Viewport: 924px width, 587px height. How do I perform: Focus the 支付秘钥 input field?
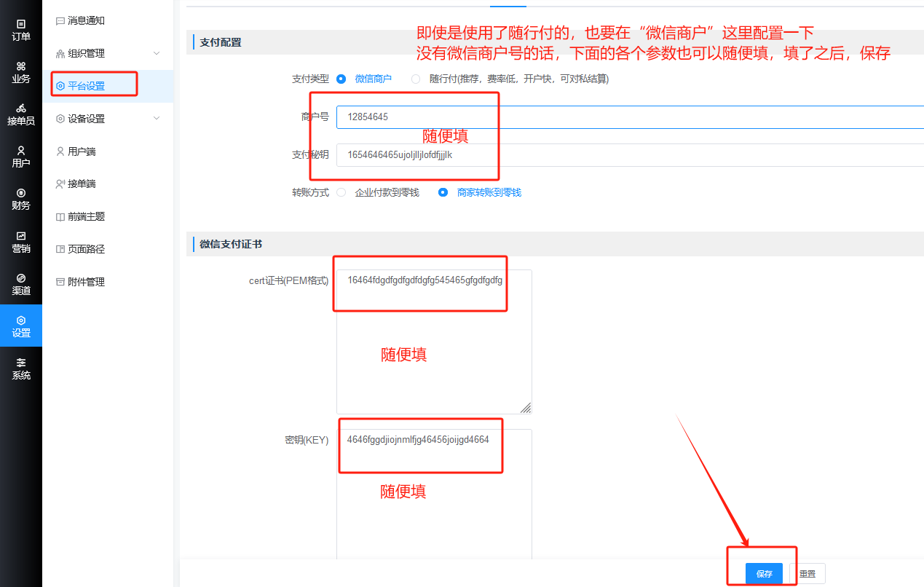pyautogui.click(x=630, y=154)
